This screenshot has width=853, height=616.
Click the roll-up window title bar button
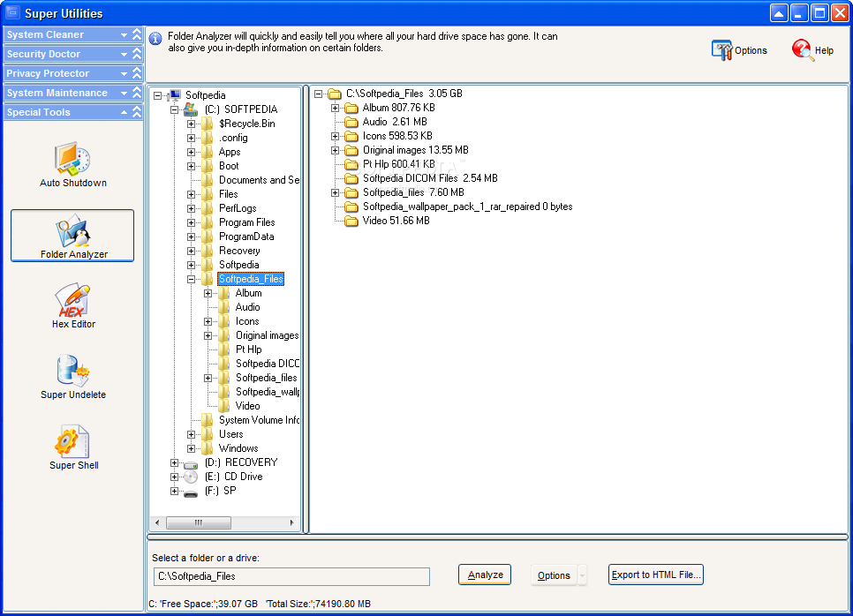(x=779, y=13)
